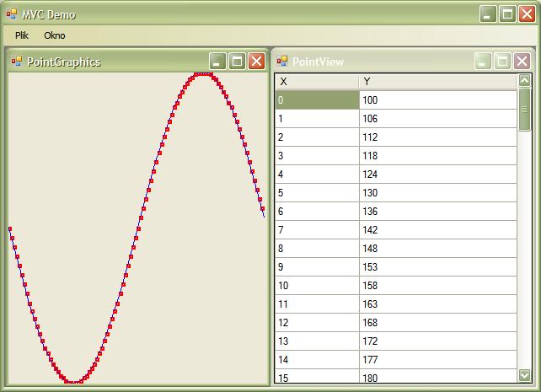Minimize the main MVC Demo window
Image resolution: width=541 pixels, height=392 pixels.
click(488, 14)
